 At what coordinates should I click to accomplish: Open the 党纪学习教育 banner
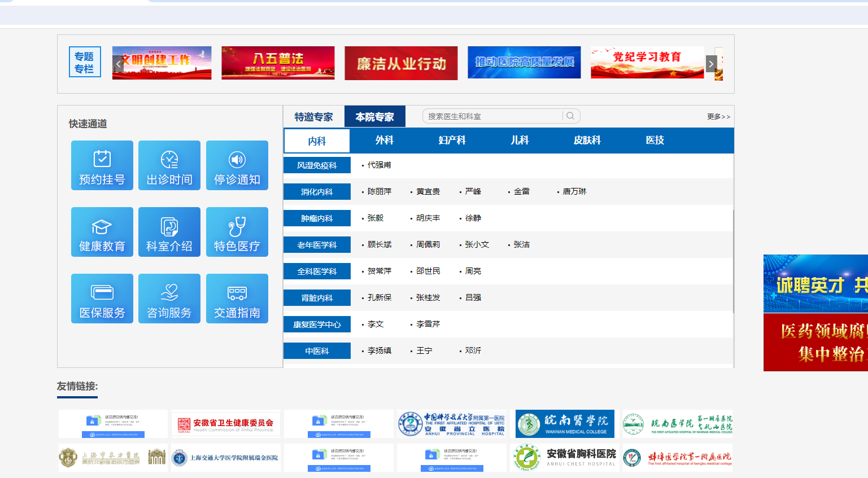(647, 63)
